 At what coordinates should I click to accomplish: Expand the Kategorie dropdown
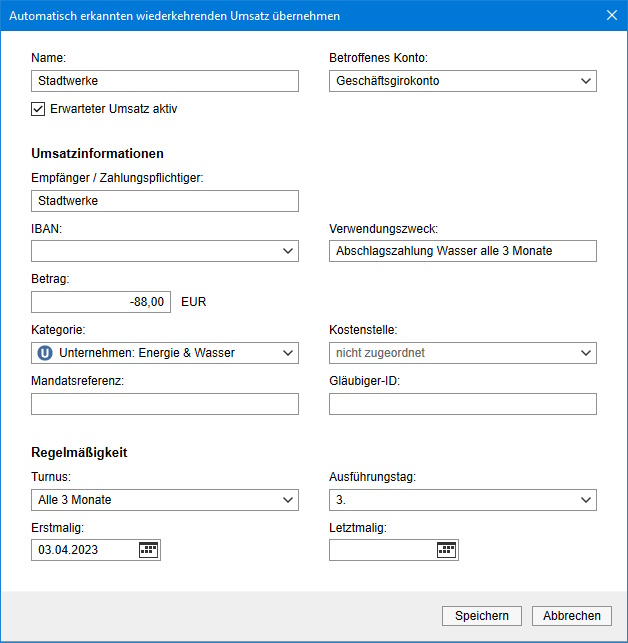pyautogui.click(x=287, y=352)
